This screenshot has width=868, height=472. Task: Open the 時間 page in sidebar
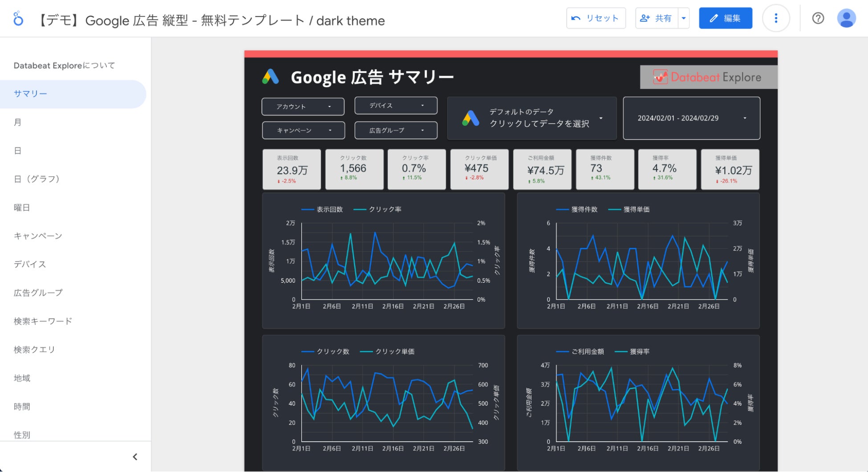coord(73,407)
